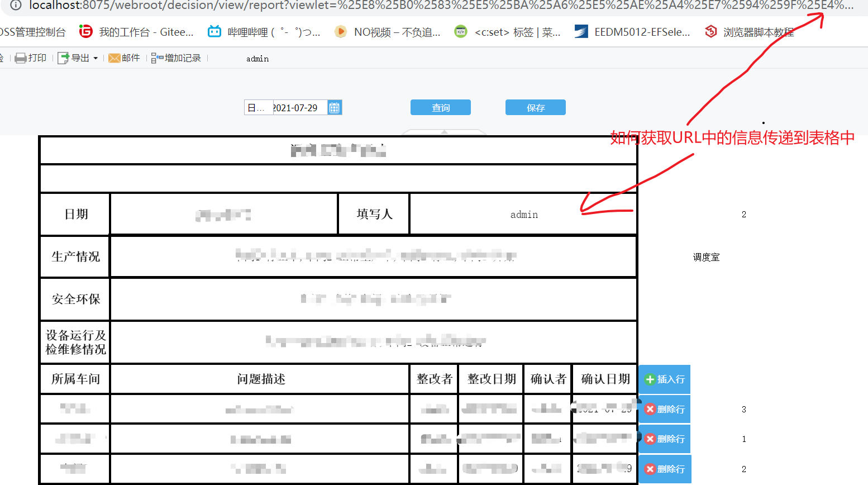Select the admin value cell beside 填写人
The image size is (868, 485).
524,215
